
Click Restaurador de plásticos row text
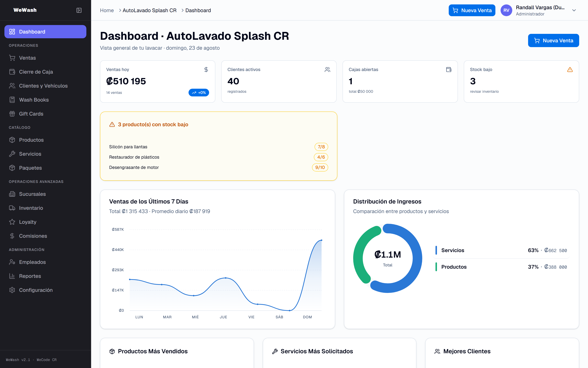(x=134, y=157)
